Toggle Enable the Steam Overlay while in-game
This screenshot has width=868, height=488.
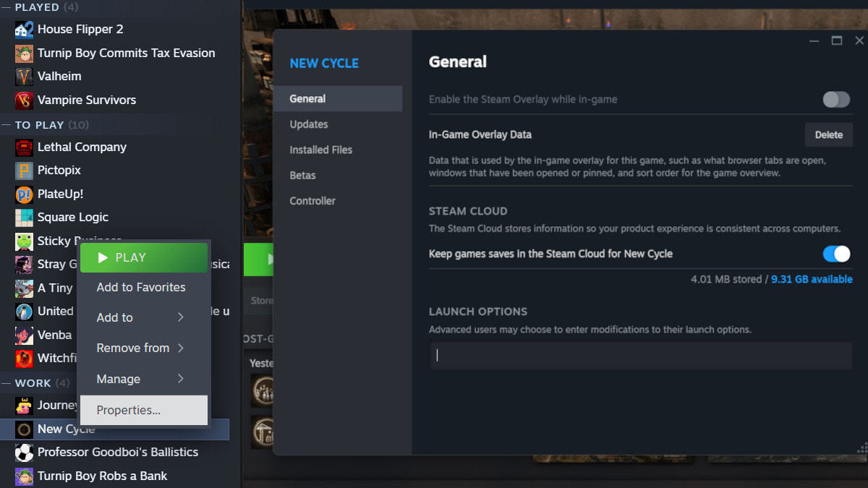tap(836, 100)
